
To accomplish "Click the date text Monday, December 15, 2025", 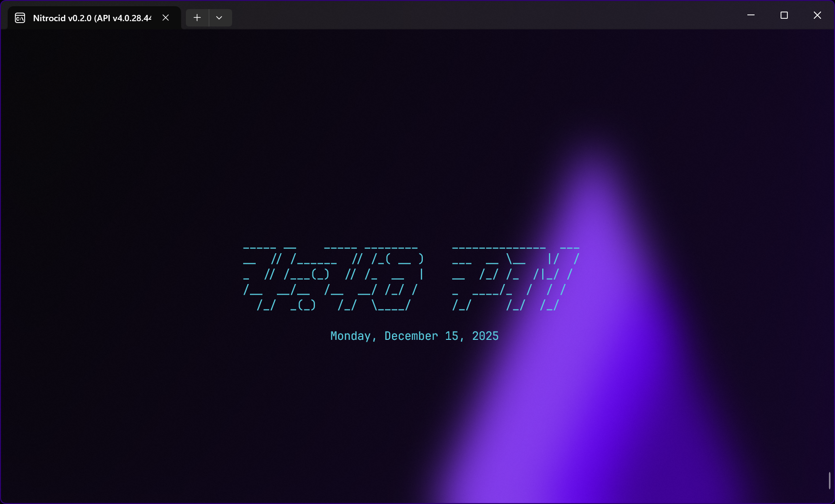I will coord(415,336).
